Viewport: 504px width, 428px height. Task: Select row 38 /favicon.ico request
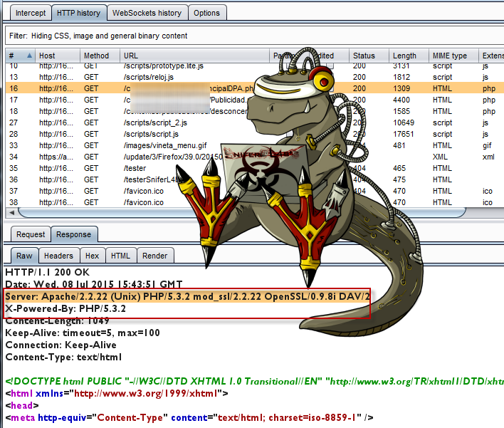tap(255, 202)
